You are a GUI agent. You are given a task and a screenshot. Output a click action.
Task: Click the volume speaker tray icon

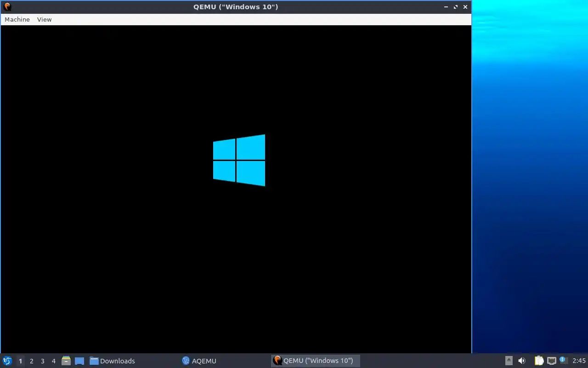click(x=522, y=361)
